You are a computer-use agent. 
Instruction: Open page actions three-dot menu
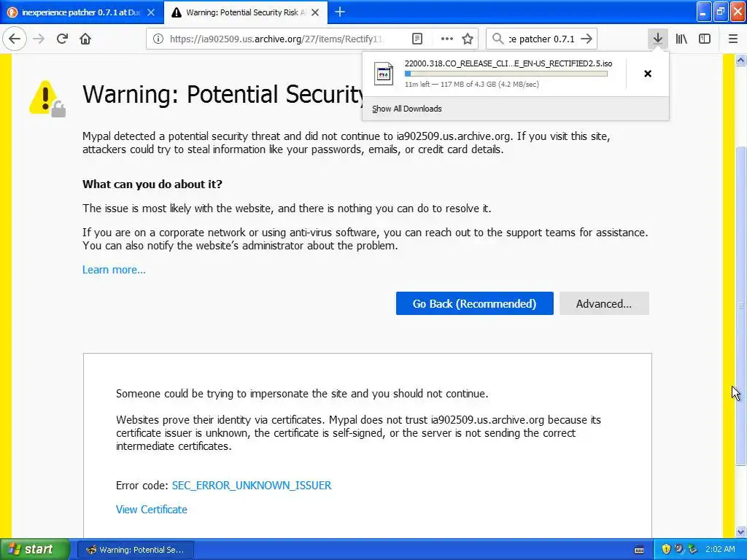pos(446,39)
